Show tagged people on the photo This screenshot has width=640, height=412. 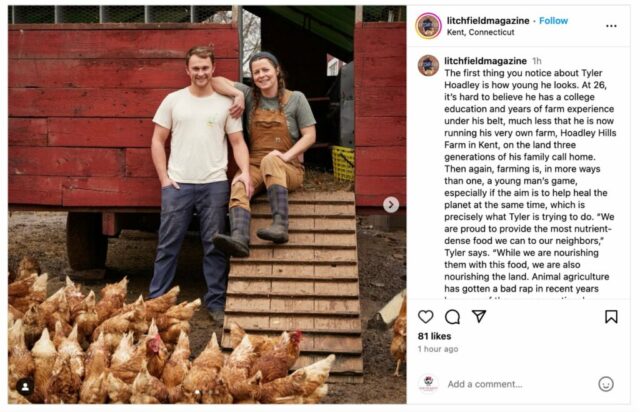tap(26, 385)
